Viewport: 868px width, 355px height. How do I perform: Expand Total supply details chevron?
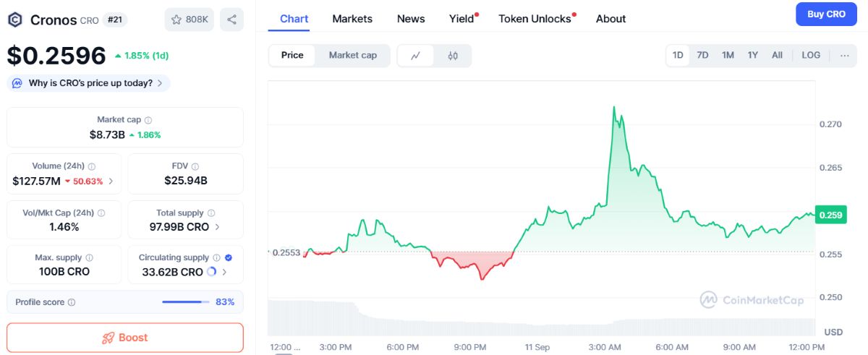[x=218, y=227]
